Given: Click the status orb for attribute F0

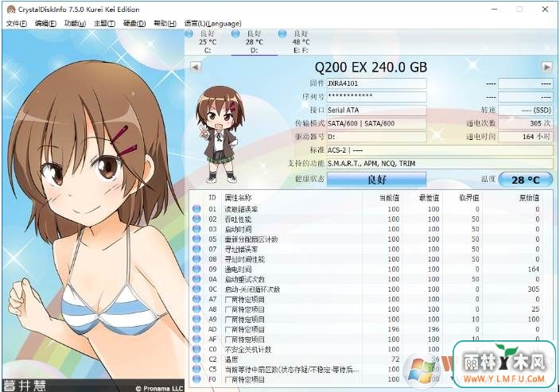Looking at the screenshot, I should (196, 378).
